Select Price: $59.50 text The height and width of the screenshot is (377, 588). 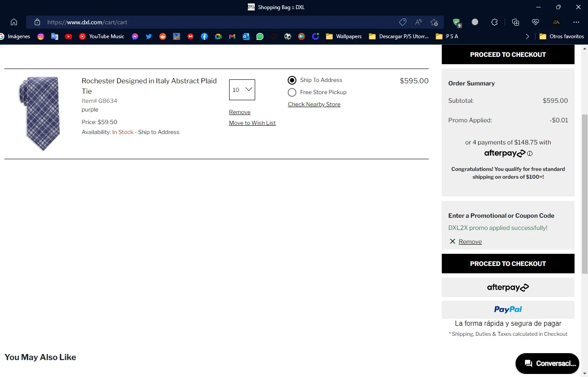99,122
